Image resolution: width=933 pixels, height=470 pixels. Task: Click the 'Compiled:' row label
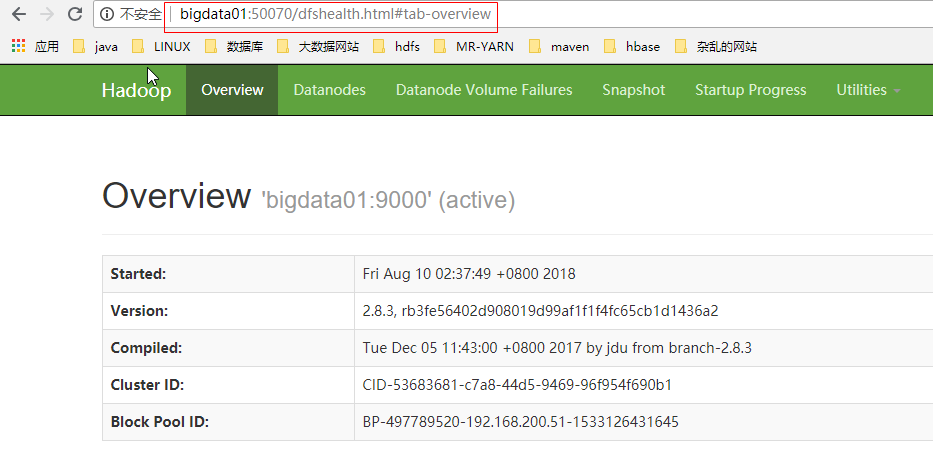[146, 347]
